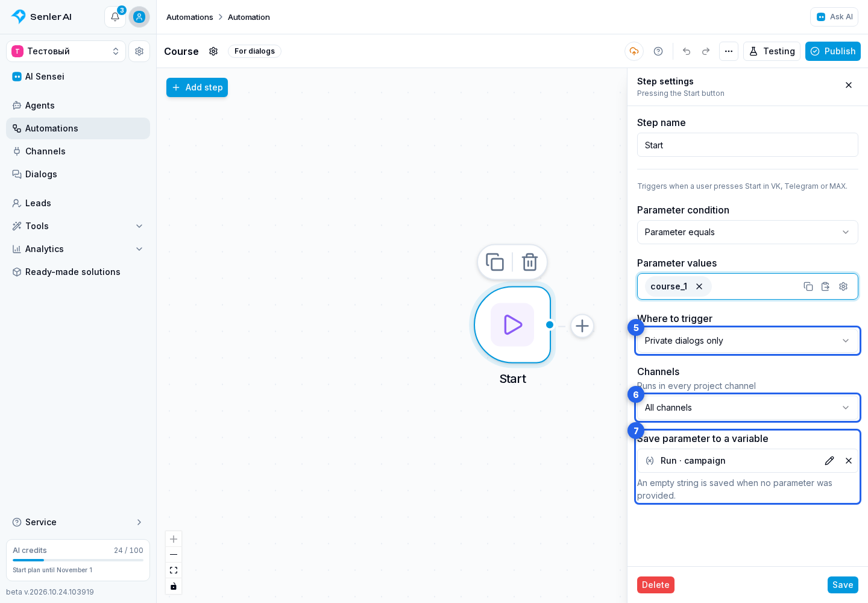This screenshot has height=603, width=868.
Task: Duplicate the Start step on canvas
Action: point(495,262)
